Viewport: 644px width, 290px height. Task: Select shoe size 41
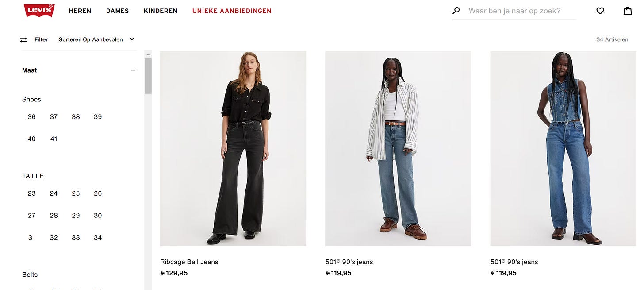pos(54,139)
